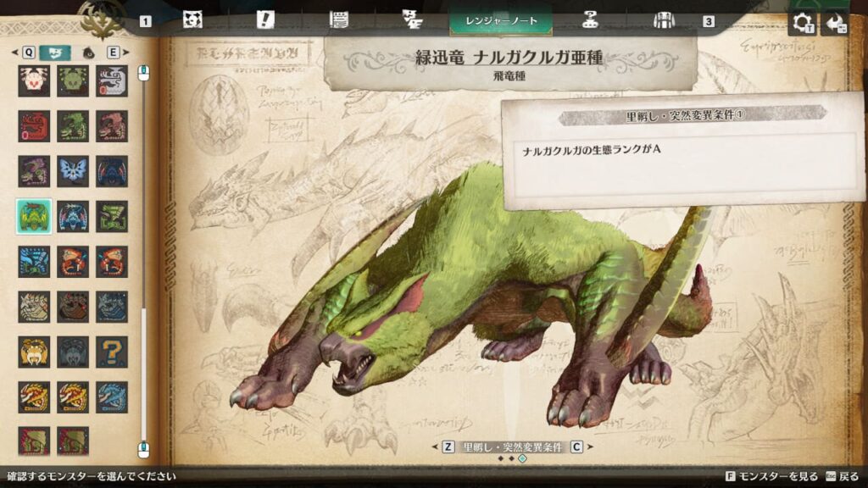
Task: Click the text ナルガクルガの生態ランクがA
Action: tap(591, 149)
